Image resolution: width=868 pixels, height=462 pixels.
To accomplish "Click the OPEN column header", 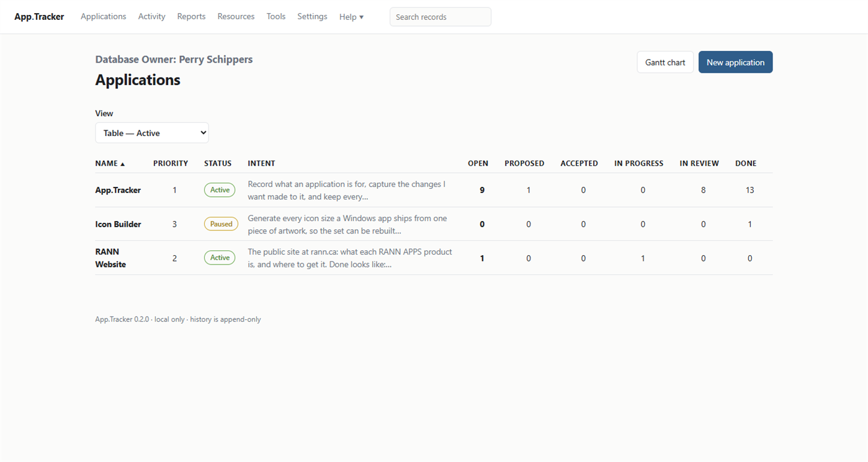I will [478, 163].
